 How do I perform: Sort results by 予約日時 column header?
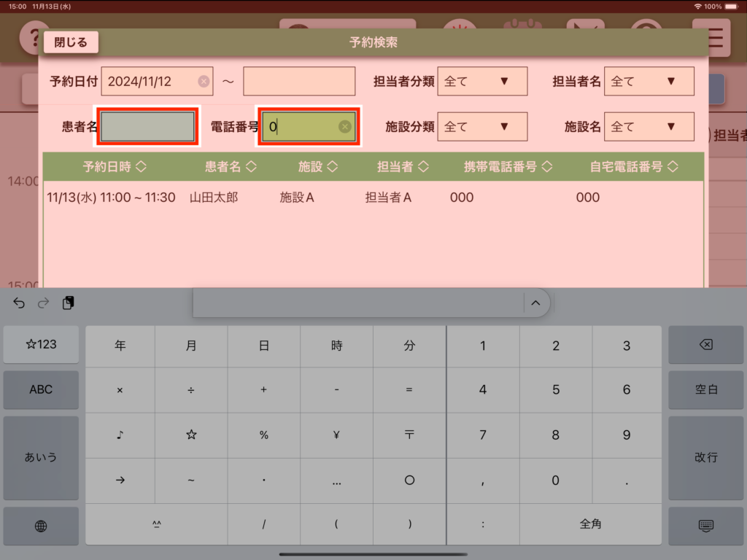pyautogui.click(x=115, y=167)
